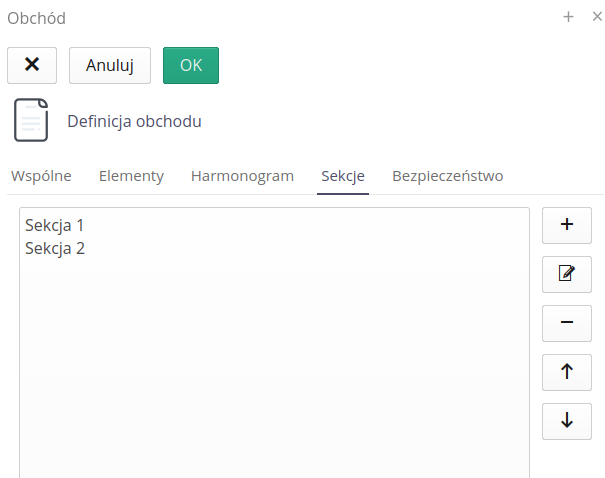Select Sekcja 1 in the list
This screenshot has height=478, width=605.
coord(55,226)
